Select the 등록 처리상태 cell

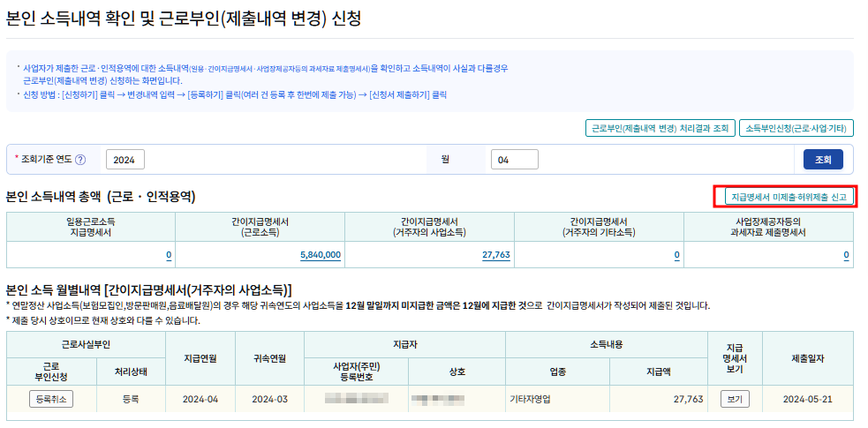pyautogui.click(x=131, y=399)
